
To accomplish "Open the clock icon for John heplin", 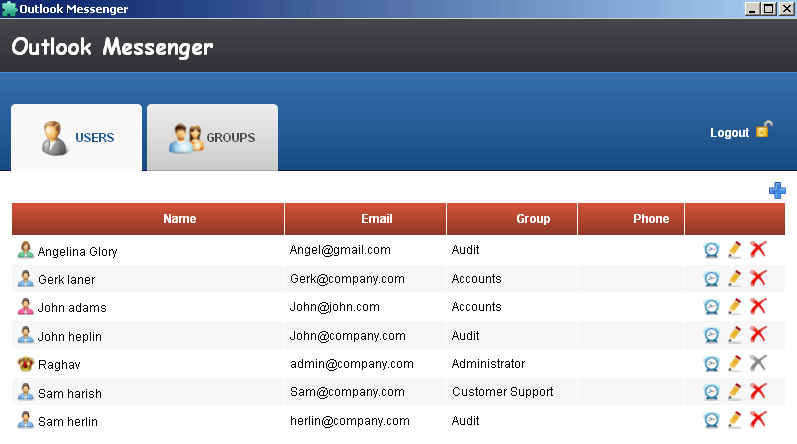I will [x=711, y=335].
